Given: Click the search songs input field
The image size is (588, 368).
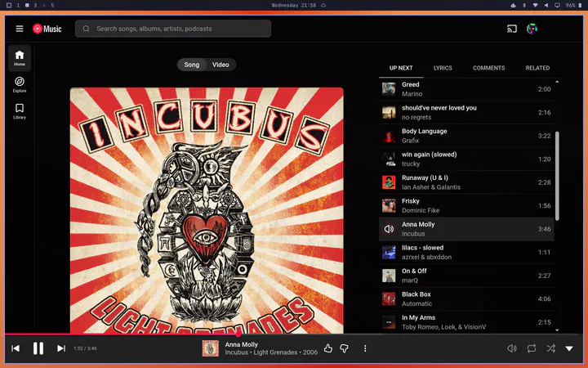Looking at the screenshot, I should pos(173,29).
